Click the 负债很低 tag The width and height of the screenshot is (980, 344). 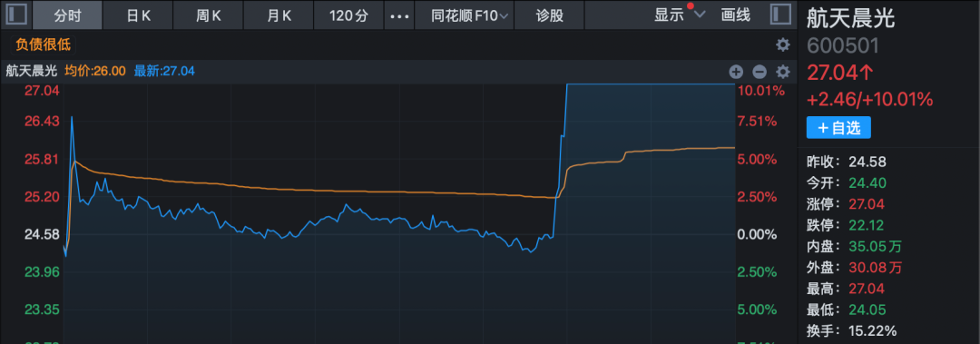point(43,45)
